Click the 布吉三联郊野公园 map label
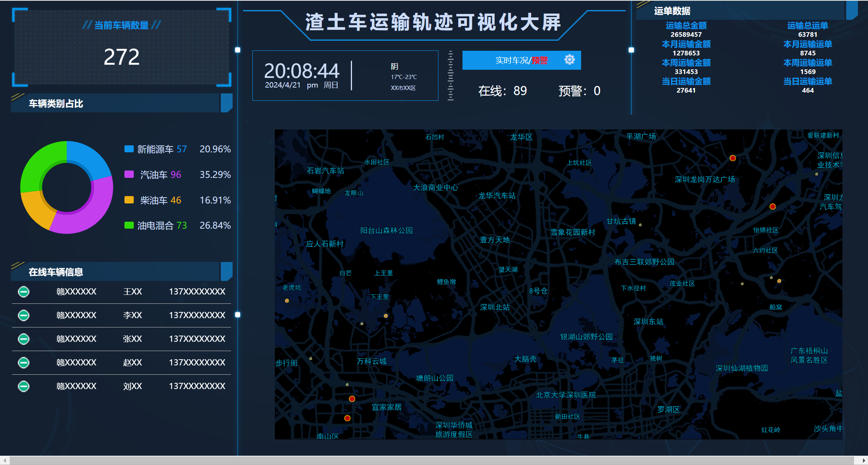Viewport: 868px width, 465px height. 644,262
